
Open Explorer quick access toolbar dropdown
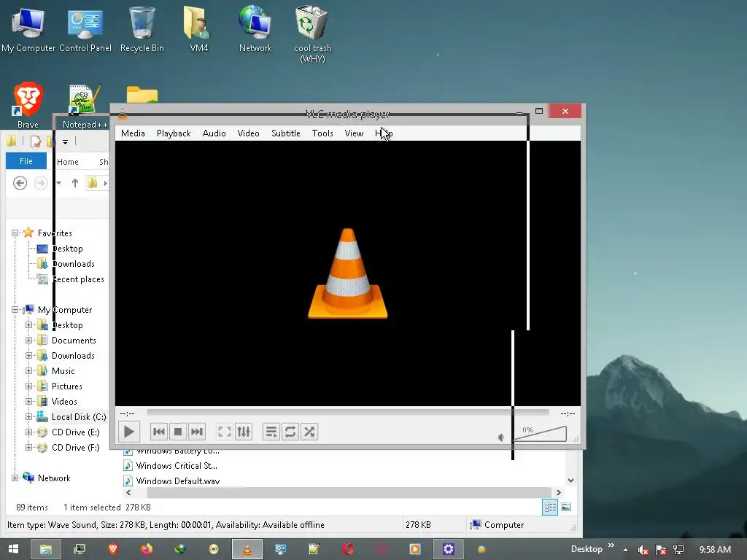(x=65, y=141)
